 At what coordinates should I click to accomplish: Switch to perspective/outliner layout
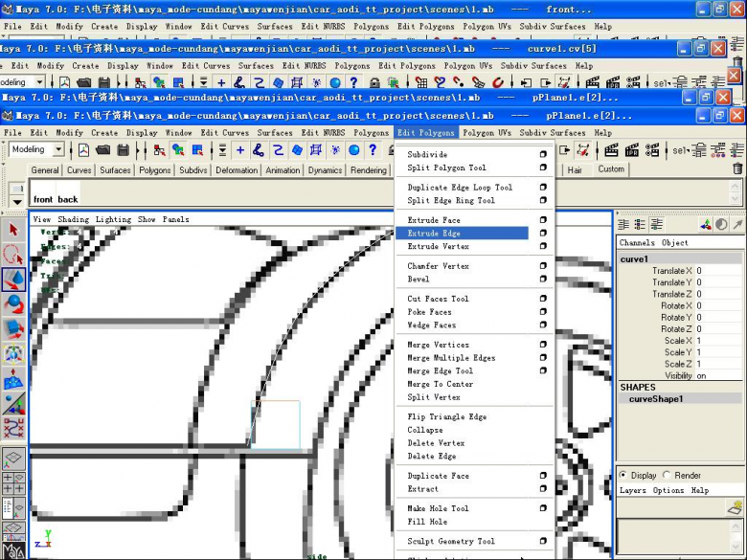pos(13,508)
